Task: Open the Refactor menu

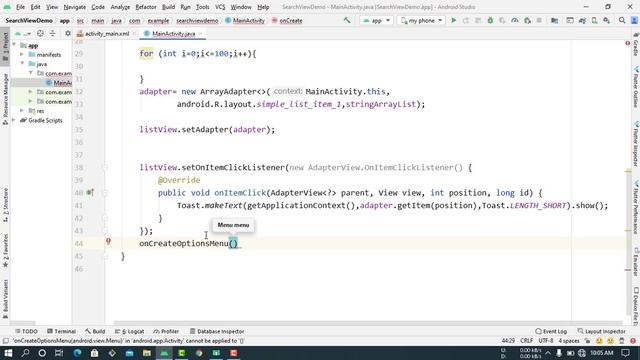Action: click(146, 7)
